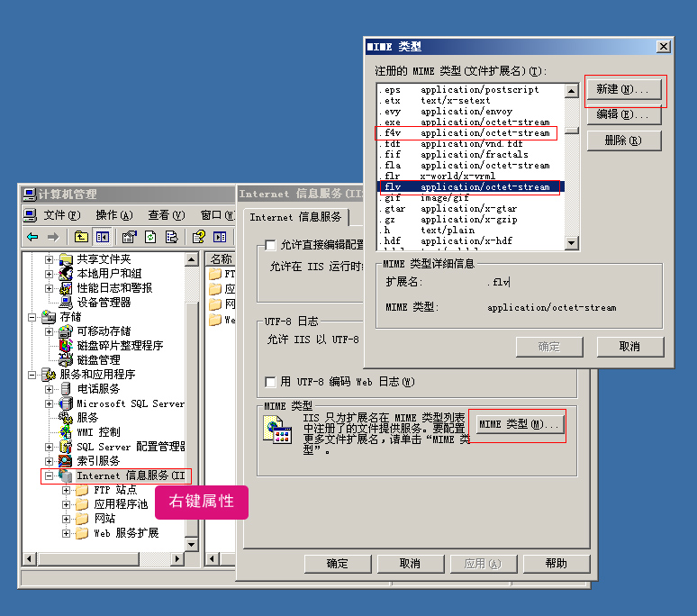
Task: Select the 设备管理器 tree icon
Action: point(66,303)
